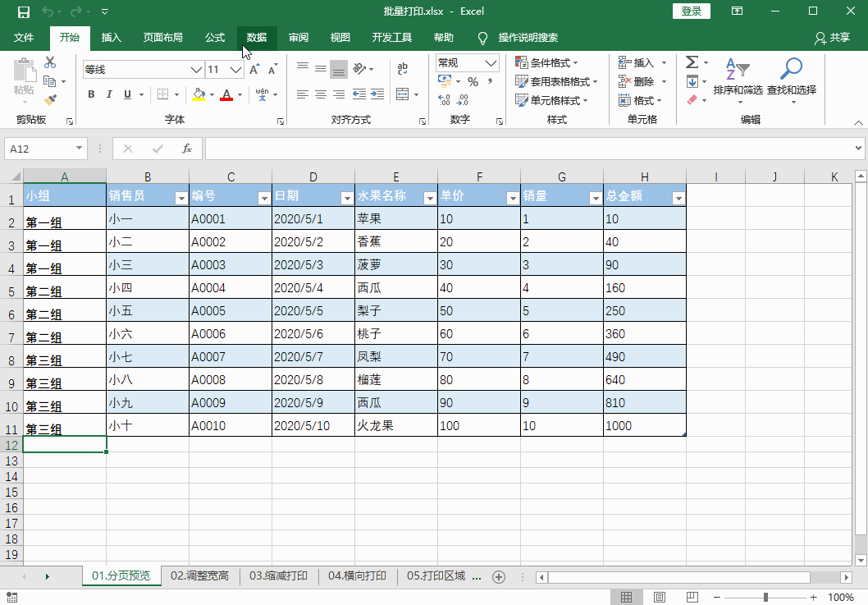
Task: Save the workbook with the floppy disk icon
Action: 23,11
